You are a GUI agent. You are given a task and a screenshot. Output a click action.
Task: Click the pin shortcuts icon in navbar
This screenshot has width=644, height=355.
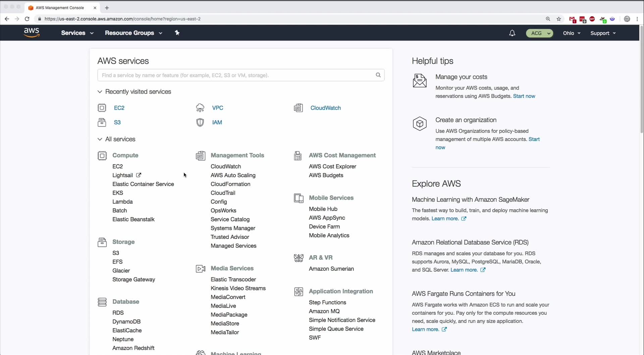coord(177,33)
